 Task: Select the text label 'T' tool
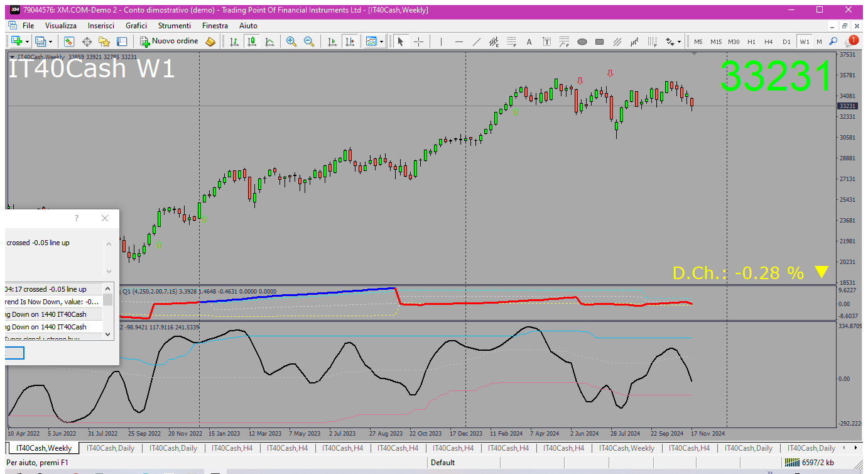546,41
